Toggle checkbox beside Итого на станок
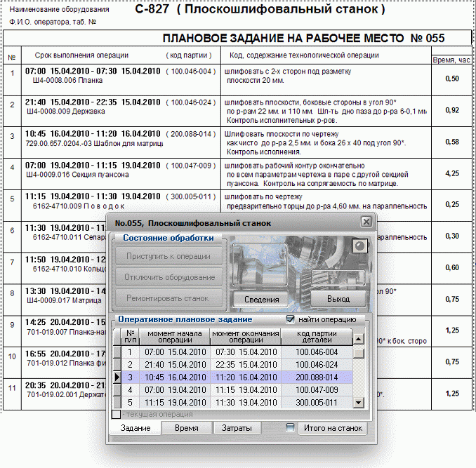This screenshot has width=476, height=468. [290, 427]
